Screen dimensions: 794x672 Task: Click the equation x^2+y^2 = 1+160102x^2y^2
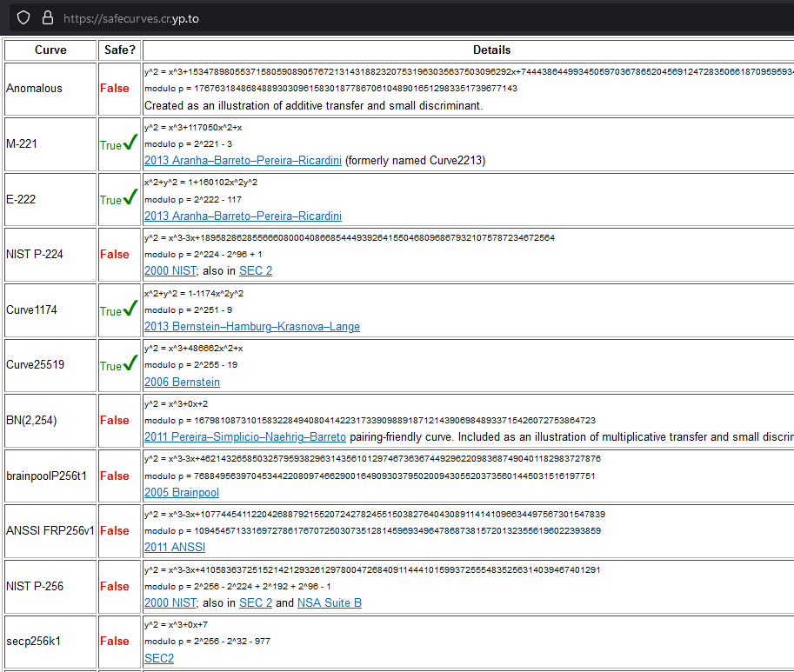[201, 183]
